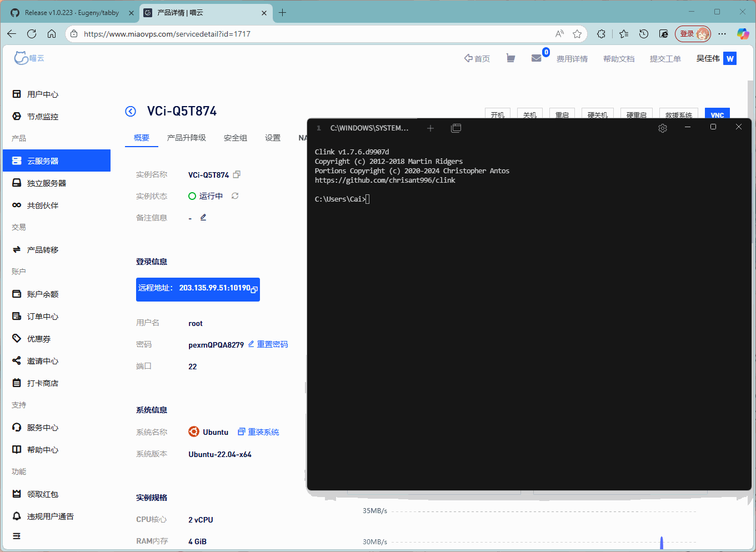Viewport: 756px width, 552px height.
Task: Click the browser 登录 profile button
Action: (x=693, y=34)
